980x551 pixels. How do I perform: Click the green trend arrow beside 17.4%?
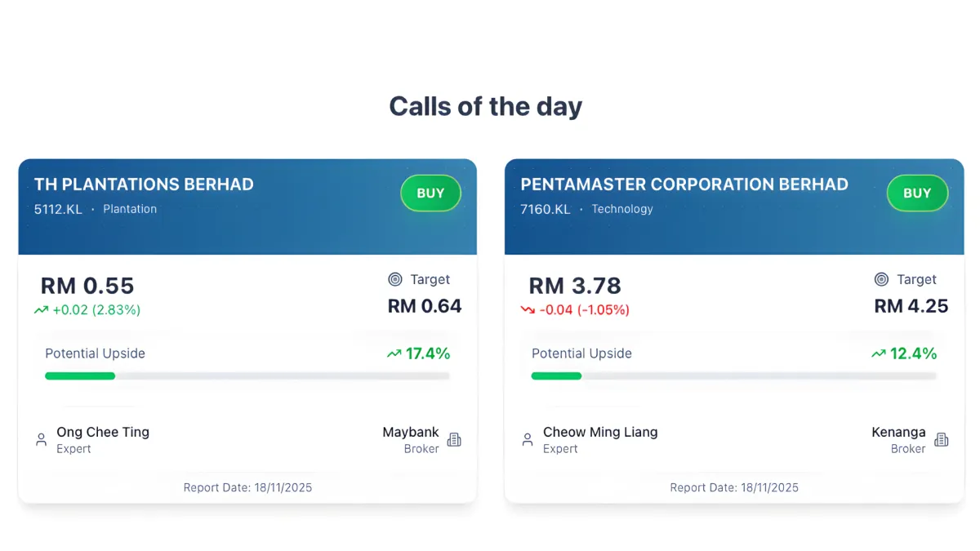[394, 353]
